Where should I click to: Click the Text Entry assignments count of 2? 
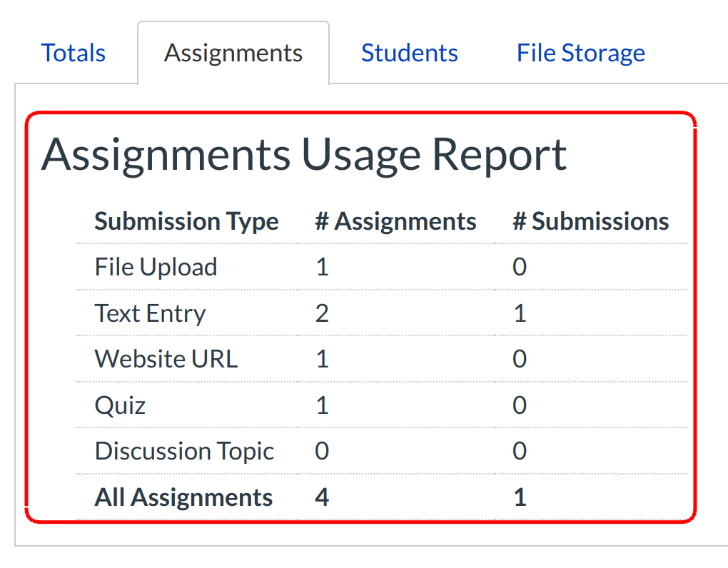click(x=322, y=313)
